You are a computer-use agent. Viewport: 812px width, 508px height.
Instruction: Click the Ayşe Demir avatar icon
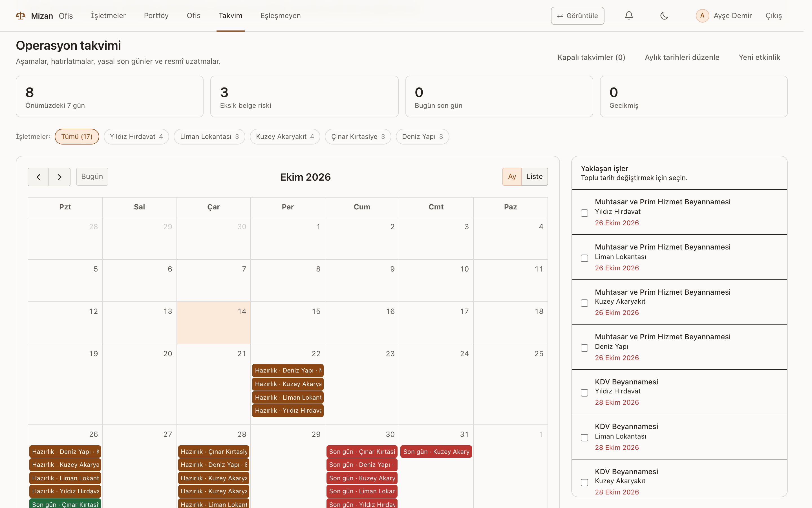[x=702, y=16]
